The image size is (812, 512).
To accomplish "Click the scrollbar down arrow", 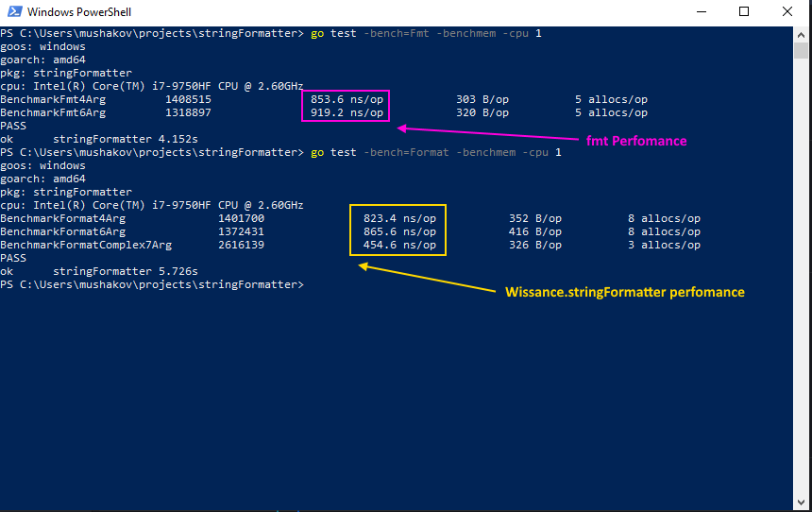I will point(801,502).
